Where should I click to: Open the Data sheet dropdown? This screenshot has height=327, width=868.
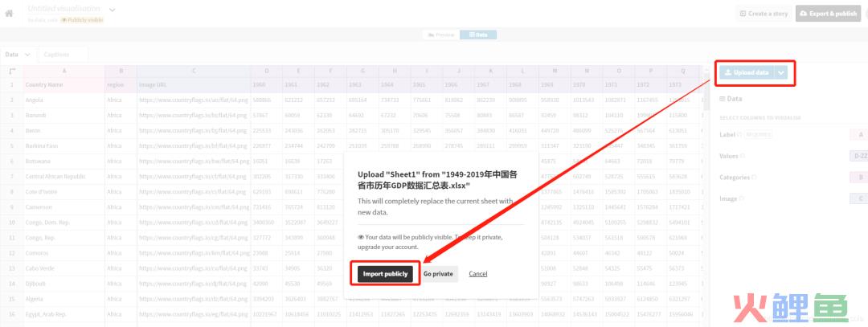point(18,54)
